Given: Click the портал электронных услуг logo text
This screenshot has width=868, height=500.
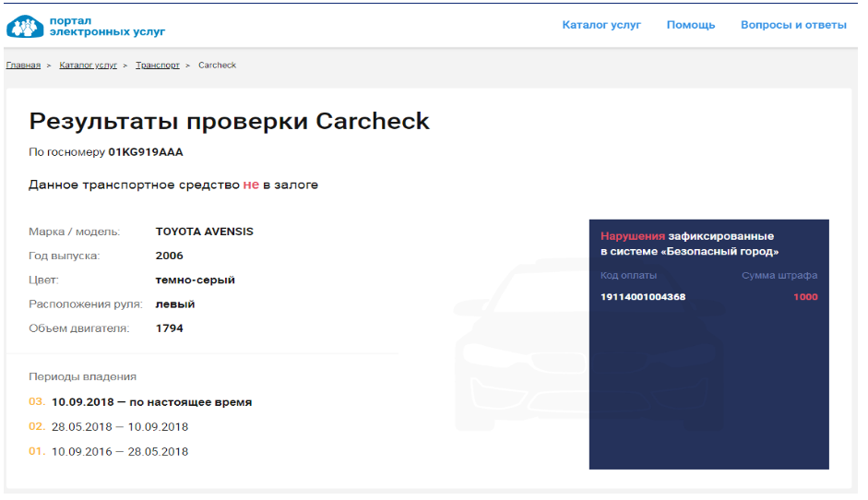Looking at the screenshot, I should coord(107,26).
